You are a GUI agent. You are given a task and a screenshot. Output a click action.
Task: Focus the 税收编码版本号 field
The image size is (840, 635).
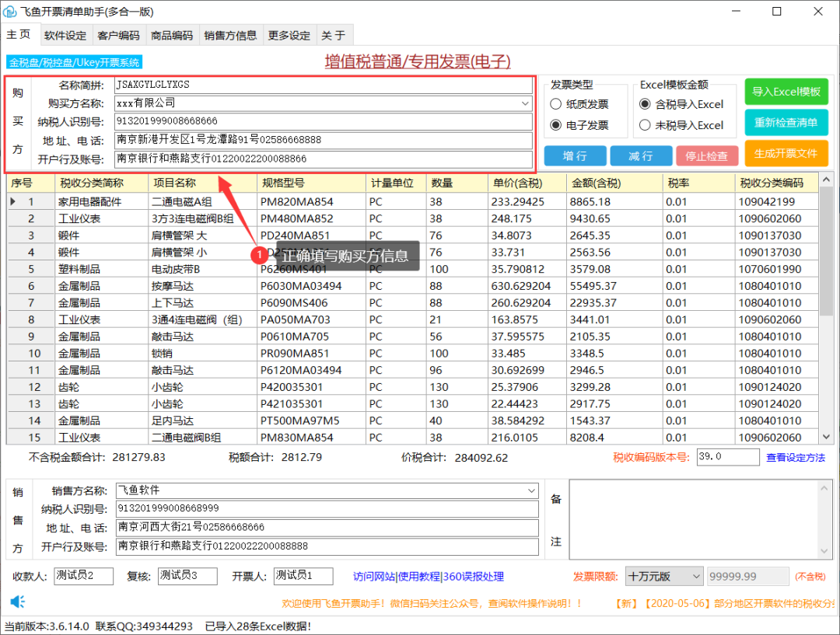pos(728,457)
